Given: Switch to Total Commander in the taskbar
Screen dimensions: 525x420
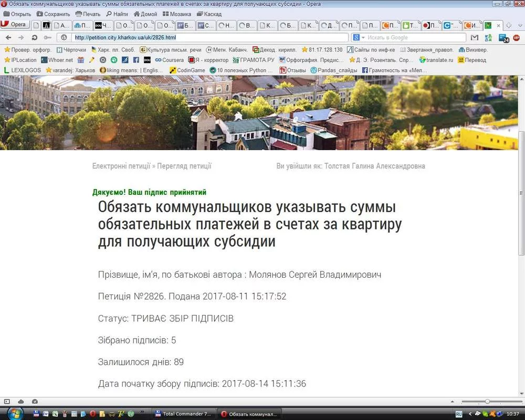Looking at the screenshot, I should [x=183, y=414].
